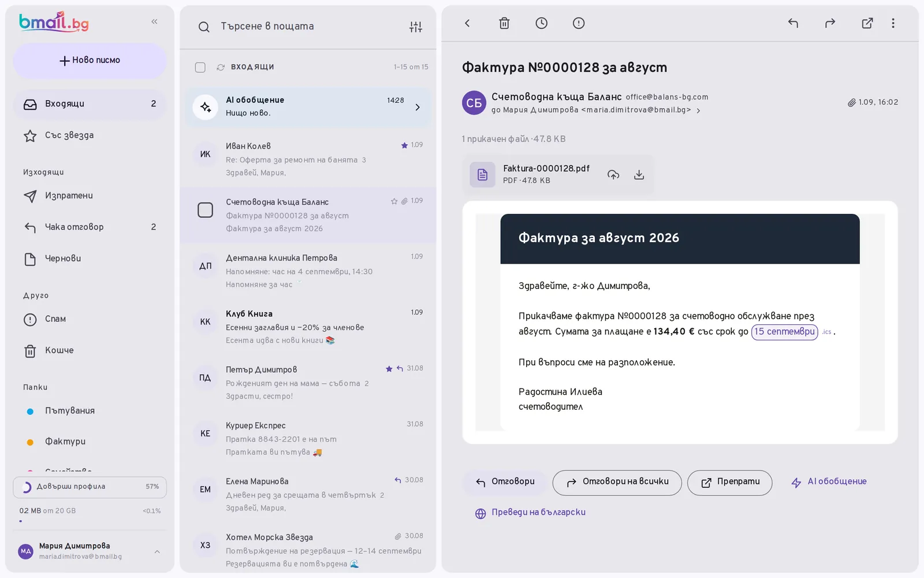Open the Куриер Експрес email
This screenshot has width=924, height=578.
pyautogui.click(x=308, y=439)
